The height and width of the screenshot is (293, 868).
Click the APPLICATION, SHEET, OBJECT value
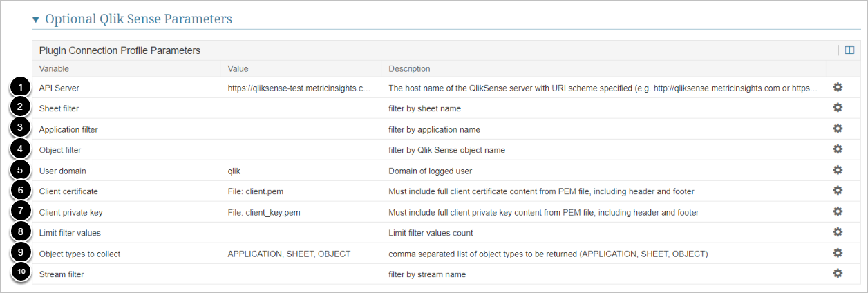289,254
